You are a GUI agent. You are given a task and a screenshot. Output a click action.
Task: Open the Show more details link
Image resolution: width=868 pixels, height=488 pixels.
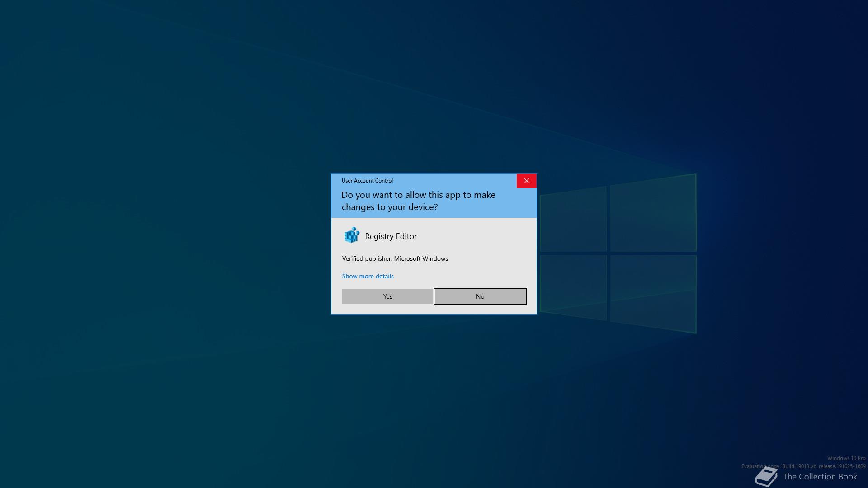[368, 276]
